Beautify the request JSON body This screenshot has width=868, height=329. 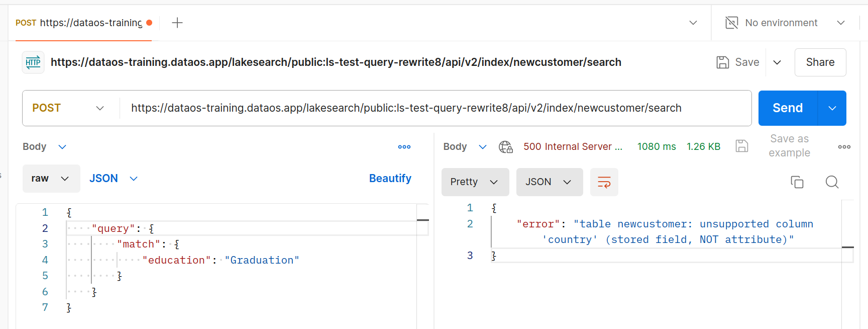390,179
